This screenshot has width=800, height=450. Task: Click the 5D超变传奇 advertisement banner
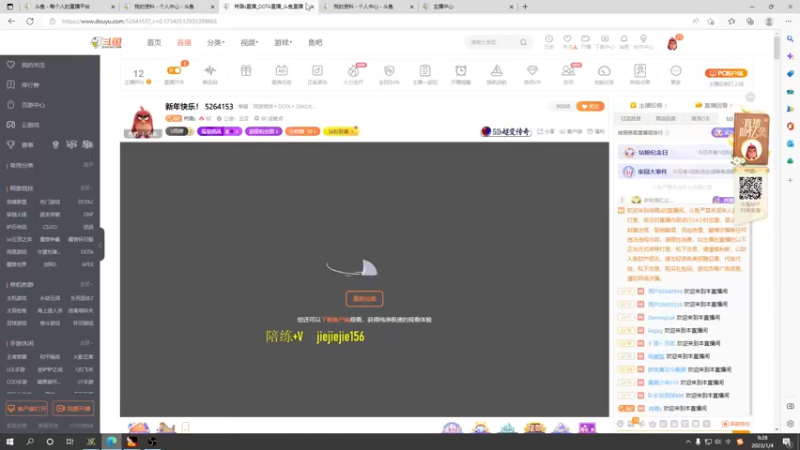pos(506,131)
